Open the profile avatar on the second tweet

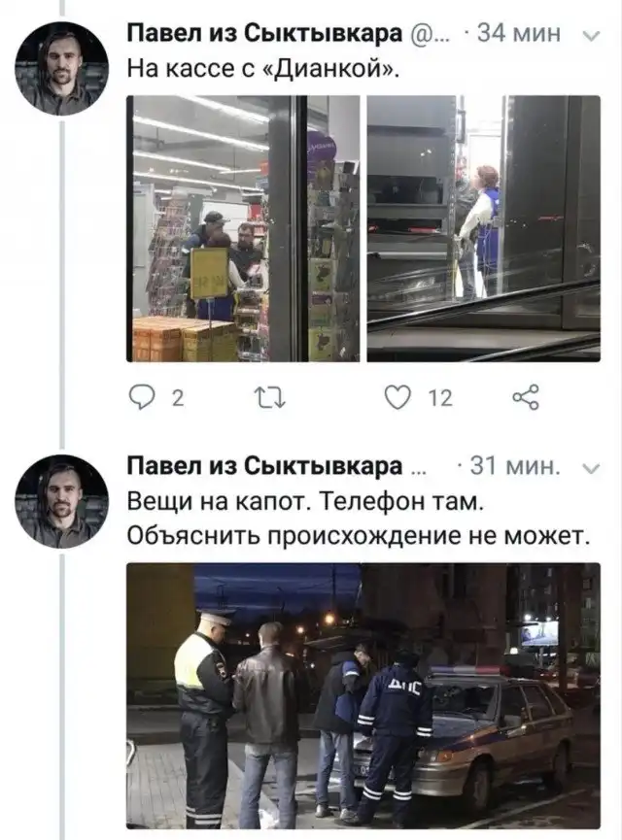[61, 501]
